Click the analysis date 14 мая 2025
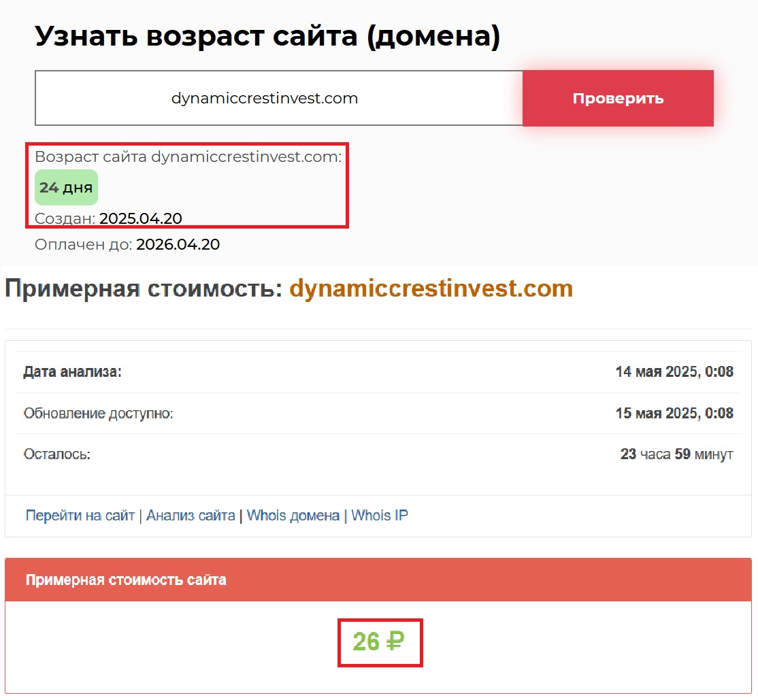The width and height of the screenshot is (758, 700). [674, 372]
